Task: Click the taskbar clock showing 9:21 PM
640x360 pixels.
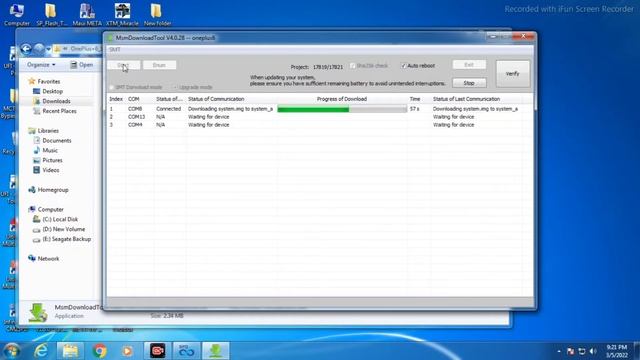Action: (x=617, y=351)
